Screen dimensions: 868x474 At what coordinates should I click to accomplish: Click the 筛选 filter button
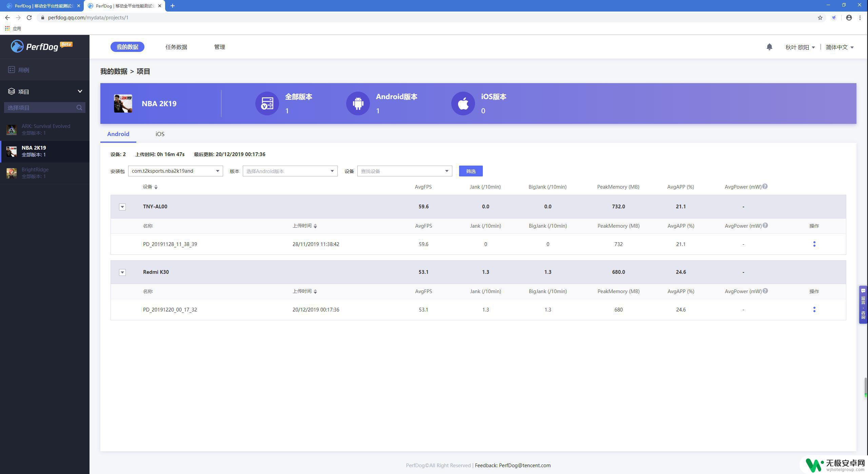471,171
